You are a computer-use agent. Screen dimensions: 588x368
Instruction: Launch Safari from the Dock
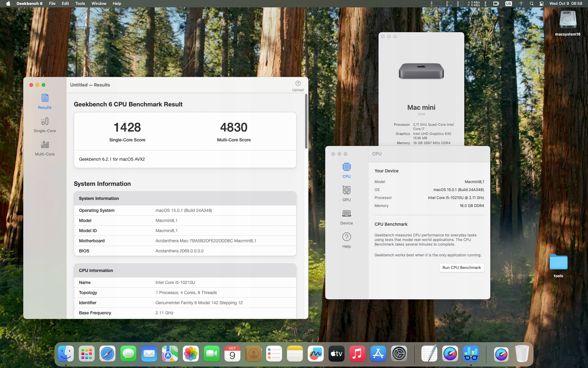click(x=107, y=354)
